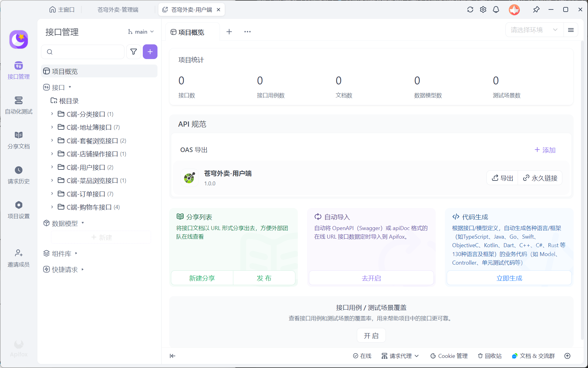Open the 请选择环境 environment dropdown
This screenshot has height=368, width=588.
tap(534, 30)
